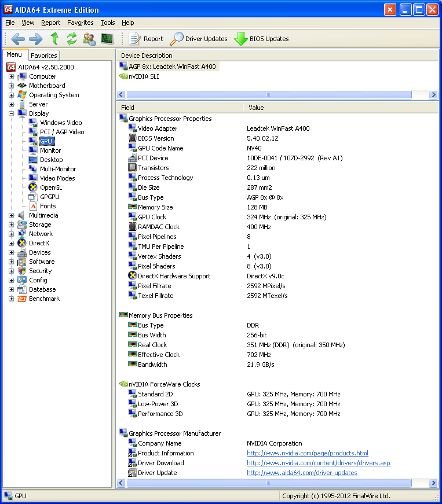This screenshot has height=504, width=442.
Task: Select the nVIDIA SLI device entry
Action: pyautogui.click(x=144, y=76)
